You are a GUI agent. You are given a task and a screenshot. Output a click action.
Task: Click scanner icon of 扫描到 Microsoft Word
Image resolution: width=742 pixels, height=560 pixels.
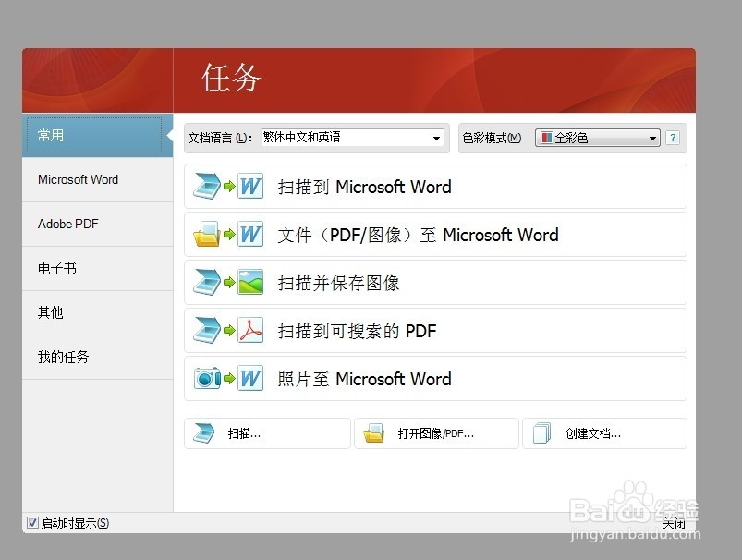(207, 187)
